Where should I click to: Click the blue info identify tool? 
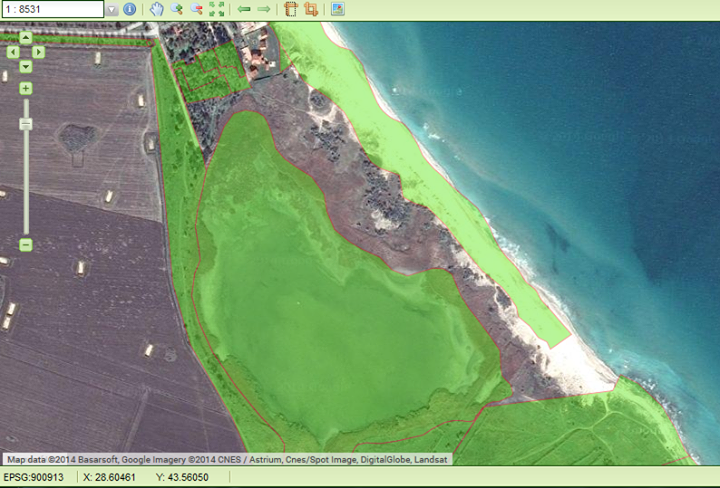129,9
